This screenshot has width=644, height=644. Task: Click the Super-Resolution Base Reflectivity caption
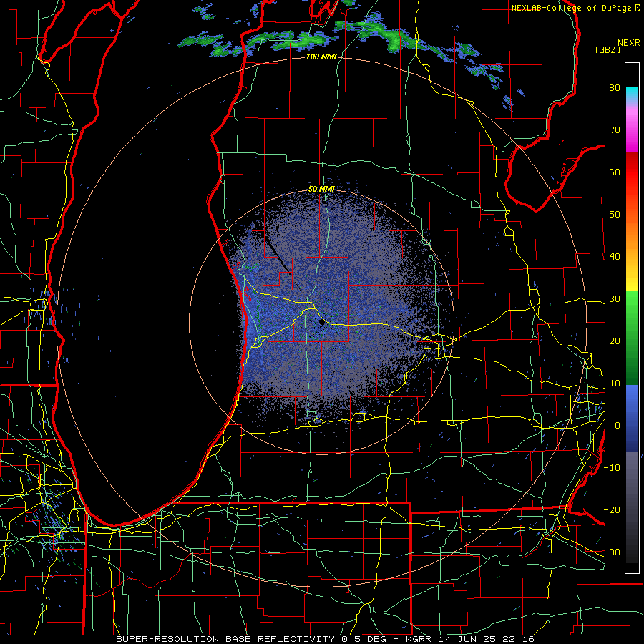(x=325, y=639)
